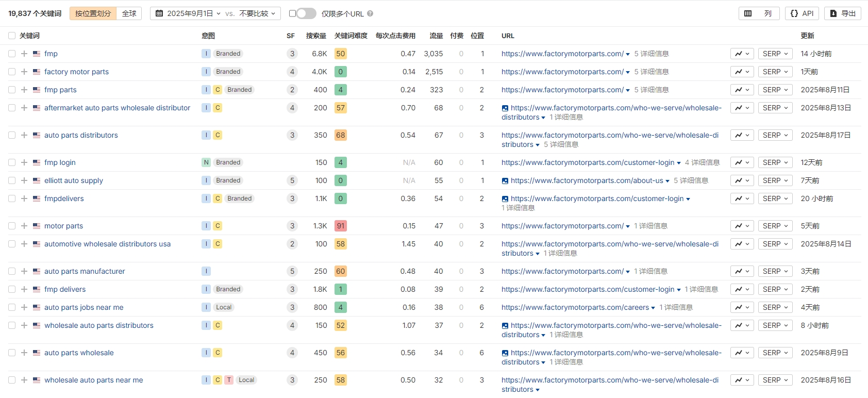868x398 pixels.
Task: Toggle the 仅限多个URL switch
Action: click(306, 13)
